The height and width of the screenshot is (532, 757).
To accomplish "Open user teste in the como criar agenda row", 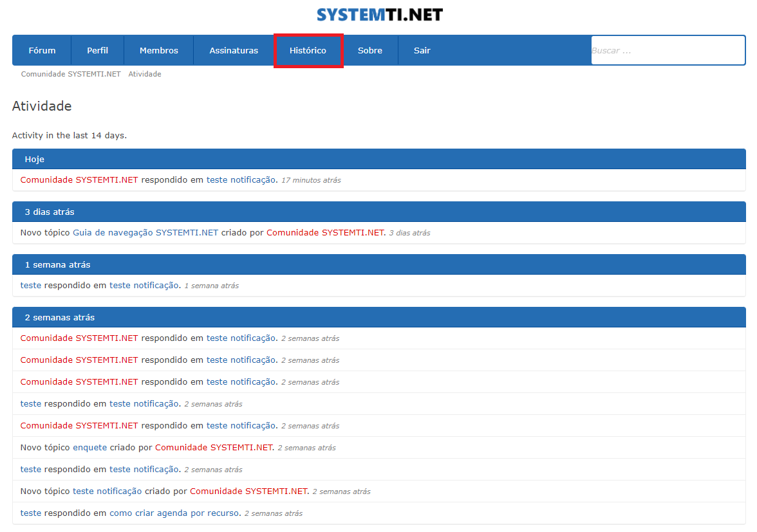I will (x=31, y=513).
